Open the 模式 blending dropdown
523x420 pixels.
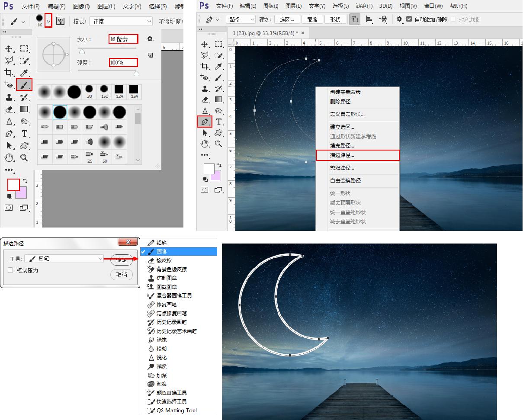[121, 21]
